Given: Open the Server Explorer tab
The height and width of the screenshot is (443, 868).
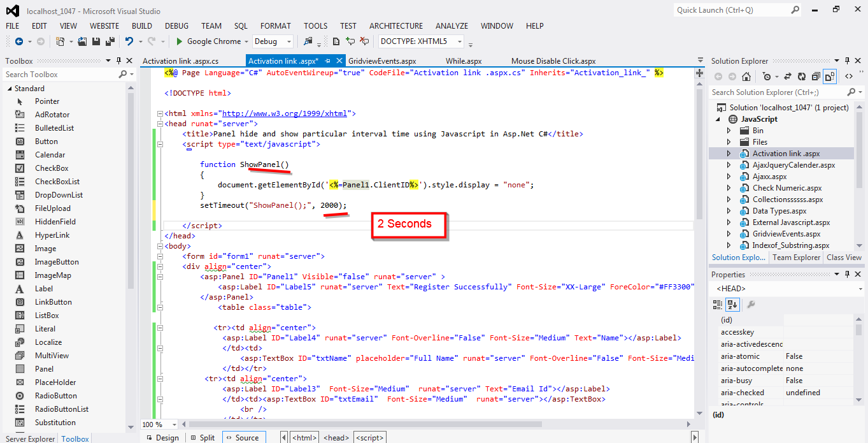Looking at the screenshot, I should (x=30, y=439).
